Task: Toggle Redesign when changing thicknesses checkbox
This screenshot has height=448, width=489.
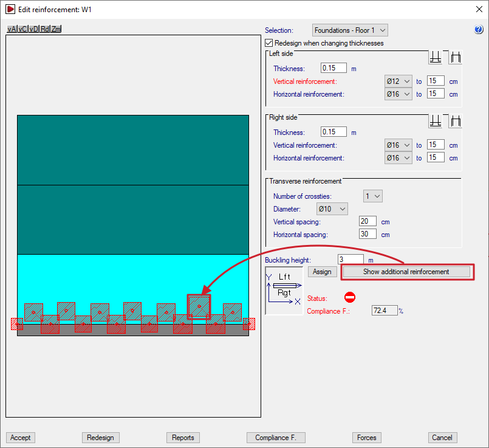Action: point(269,43)
